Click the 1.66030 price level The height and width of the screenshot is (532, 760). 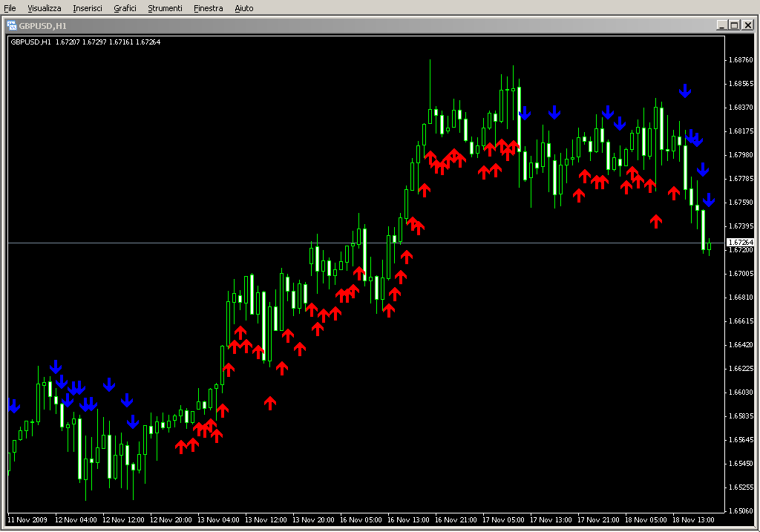coord(741,393)
